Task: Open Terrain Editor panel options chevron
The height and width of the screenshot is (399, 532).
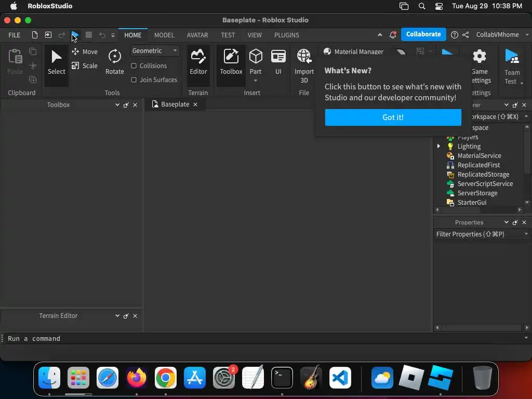Action: (117, 316)
